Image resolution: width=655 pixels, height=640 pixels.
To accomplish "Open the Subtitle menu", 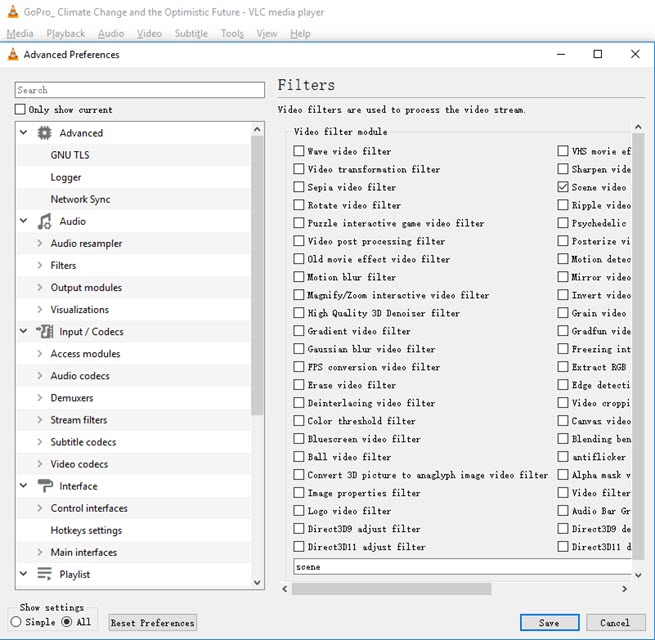I will (x=191, y=33).
